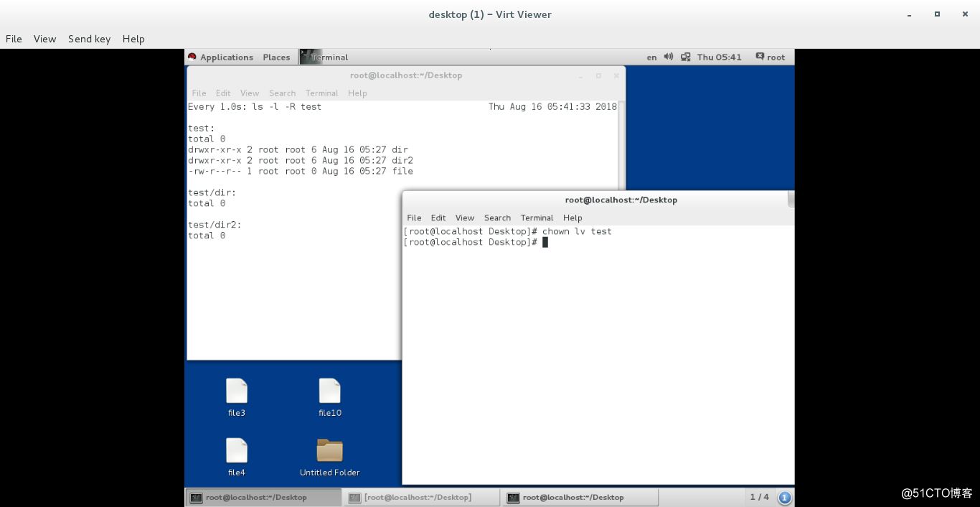Click front terminal title bar root@localhost:~/Desktop
The width and height of the screenshot is (980, 507).
click(621, 200)
